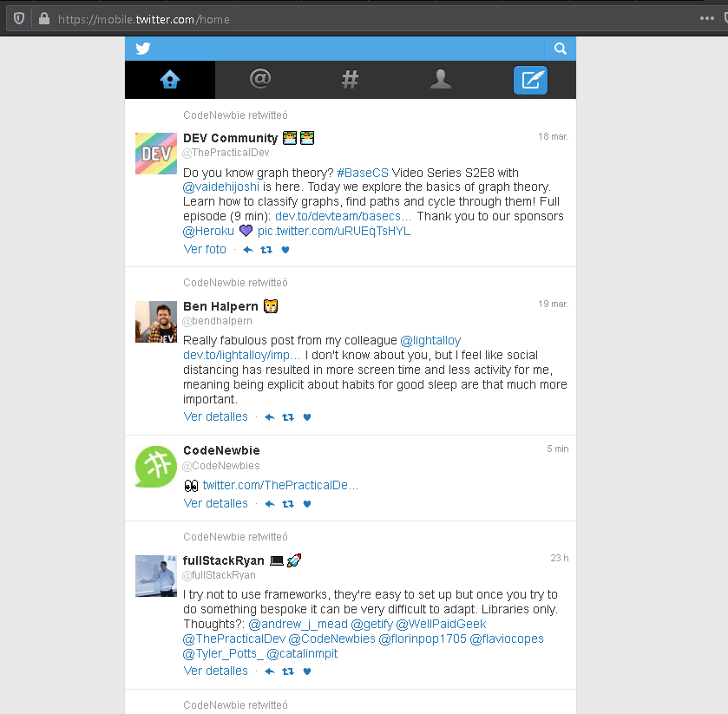Open the @vaidehijoshi mention
This screenshot has height=714, width=728.
221,187
